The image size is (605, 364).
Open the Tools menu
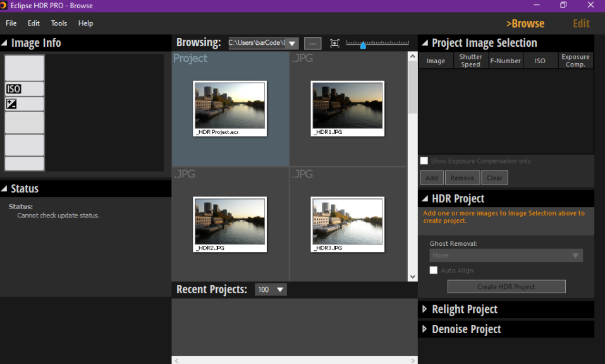(59, 23)
